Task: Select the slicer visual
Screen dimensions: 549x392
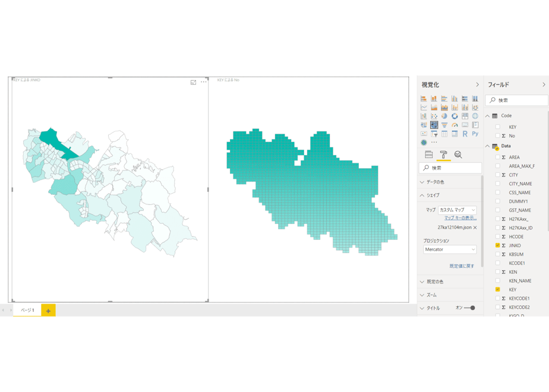Action: [x=434, y=134]
